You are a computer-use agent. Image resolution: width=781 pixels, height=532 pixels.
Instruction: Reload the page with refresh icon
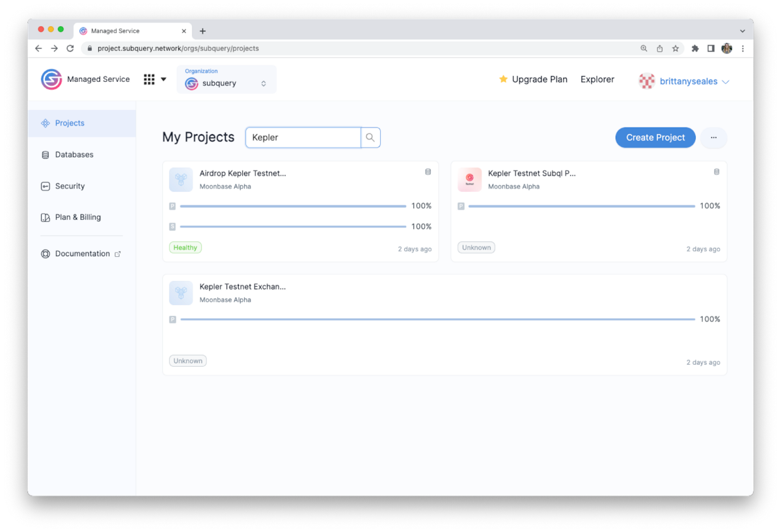pyautogui.click(x=70, y=48)
